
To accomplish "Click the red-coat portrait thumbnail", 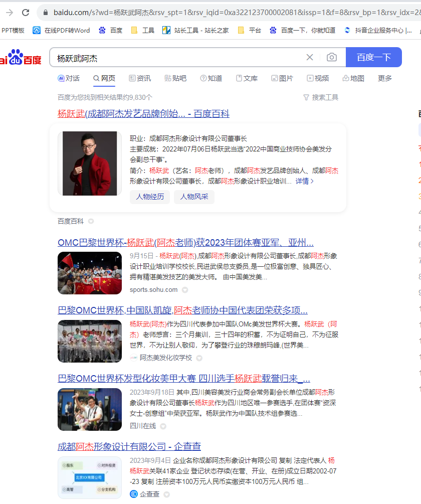I will coord(90,163).
